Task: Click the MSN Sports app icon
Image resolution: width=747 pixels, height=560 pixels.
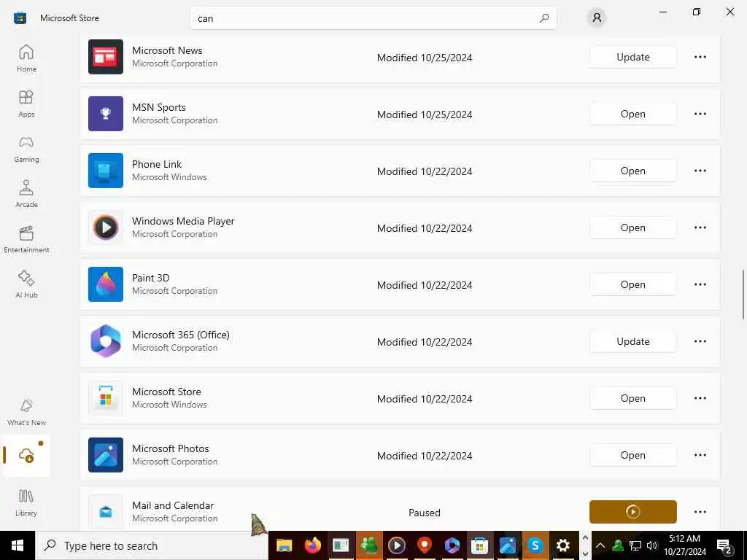Action: [x=106, y=113]
